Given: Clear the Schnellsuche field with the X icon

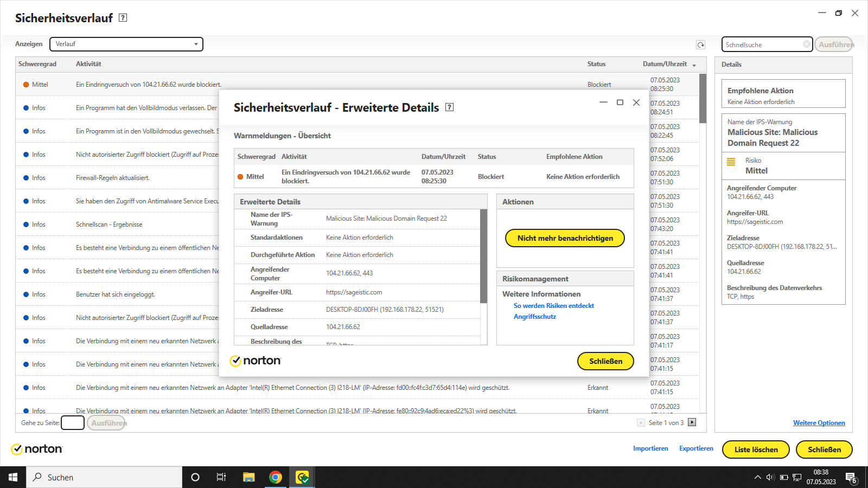Looking at the screenshot, I should point(807,44).
